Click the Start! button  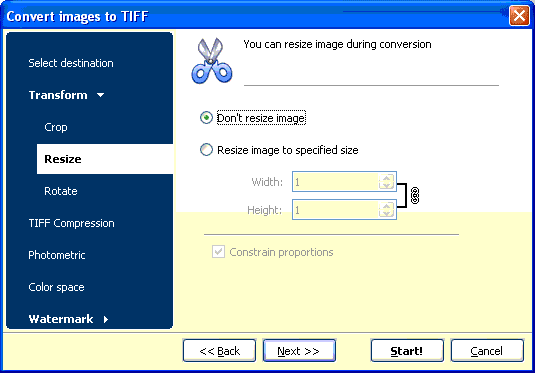coord(407,350)
